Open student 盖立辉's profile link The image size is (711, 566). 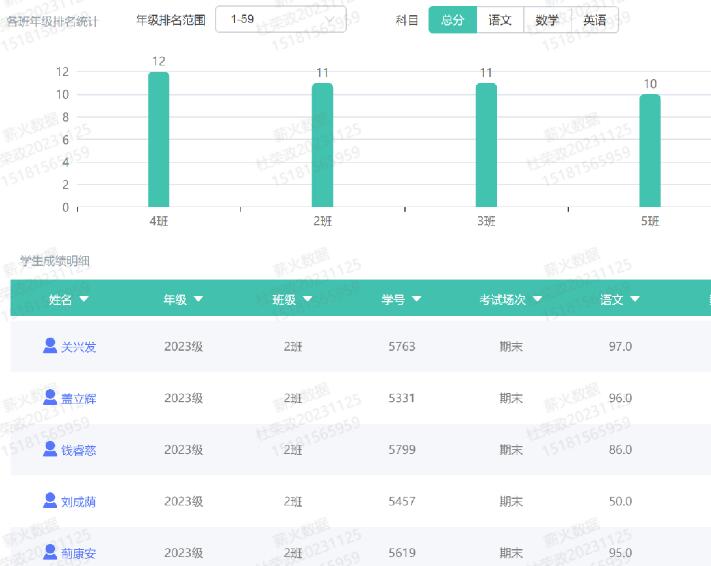click(78, 399)
